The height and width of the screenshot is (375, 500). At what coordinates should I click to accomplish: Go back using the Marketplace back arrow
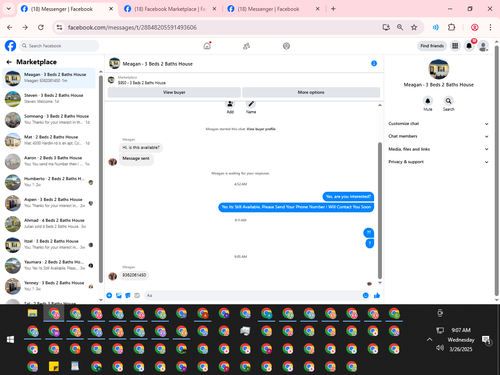click(9, 62)
